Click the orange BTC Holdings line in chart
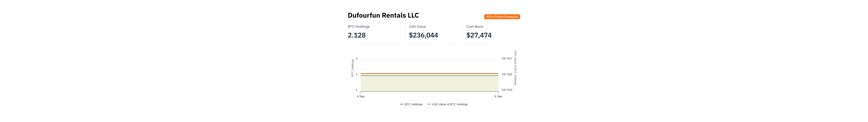This screenshot has height=122, width=868. [429, 73]
